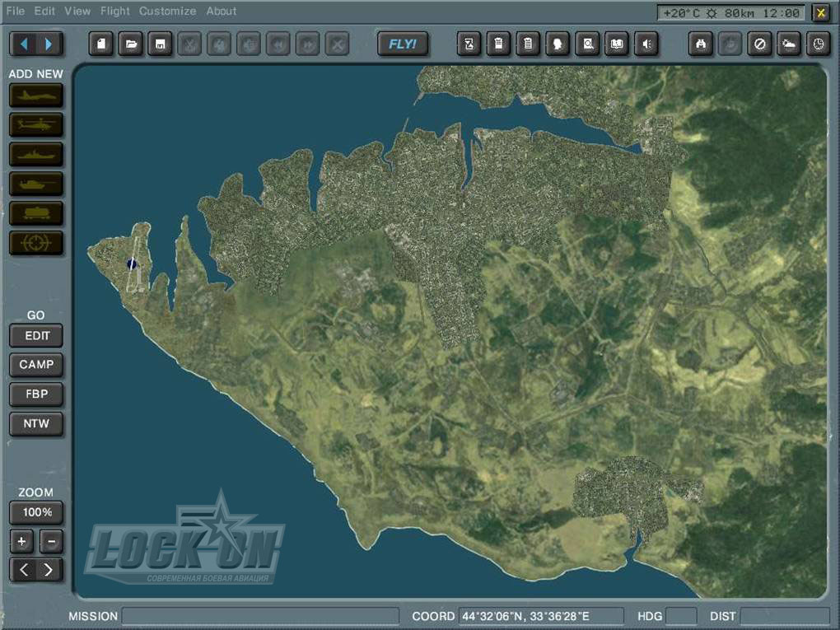This screenshot has width=840, height=630.
Task: Add a new helicopter group
Action: tap(36, 125)
